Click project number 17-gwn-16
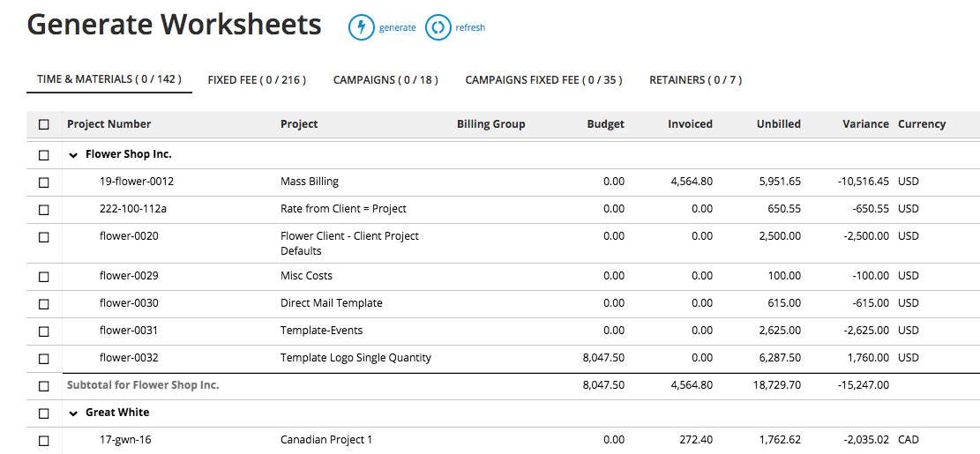980x454 pixels. click(x=125, y=440)
